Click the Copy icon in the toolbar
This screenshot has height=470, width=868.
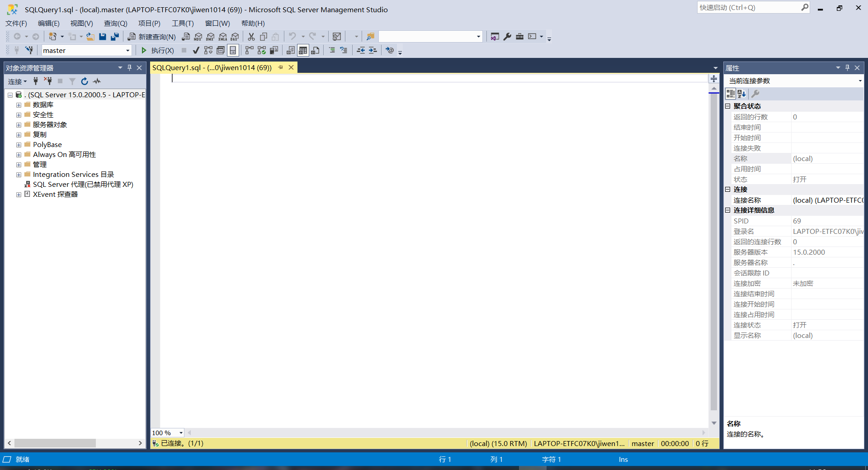click(x=264, y=37)
